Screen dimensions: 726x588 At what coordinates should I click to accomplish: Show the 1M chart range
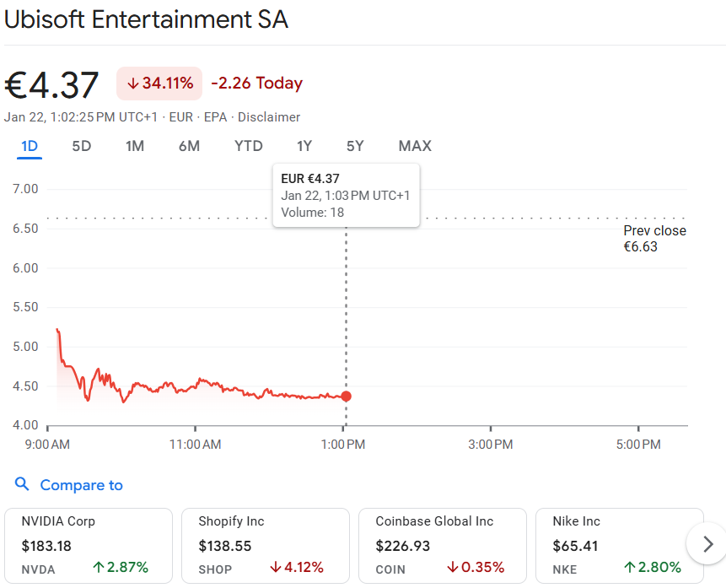tap(135, 146)
